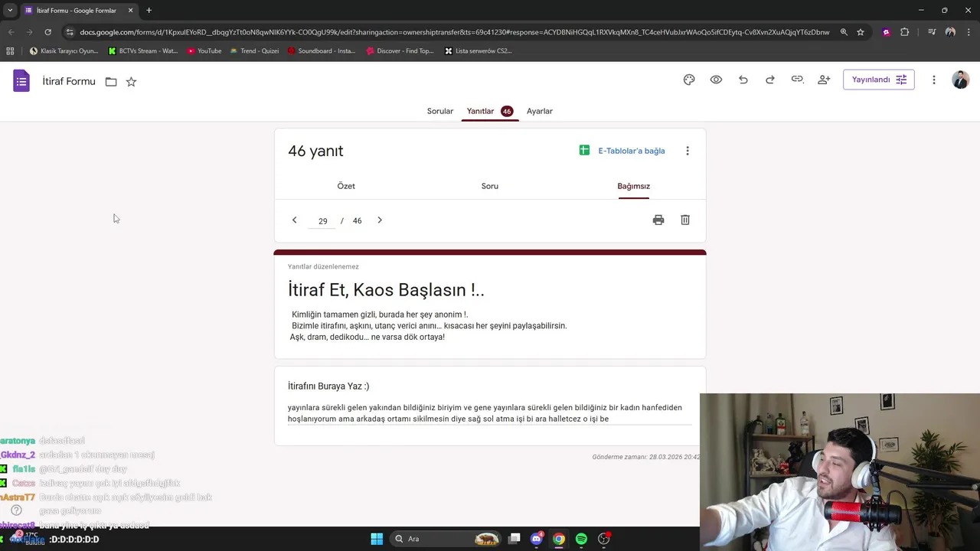Switch to the Sorular tab
Viewport: 980px width, 551px height.
point(440,111)
